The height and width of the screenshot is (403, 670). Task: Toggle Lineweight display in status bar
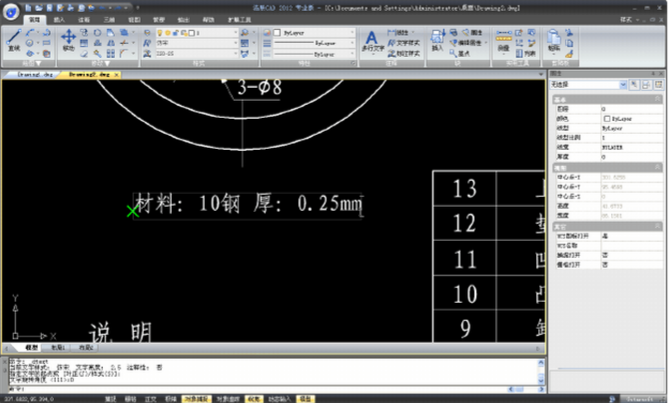(x=254, y=399)
